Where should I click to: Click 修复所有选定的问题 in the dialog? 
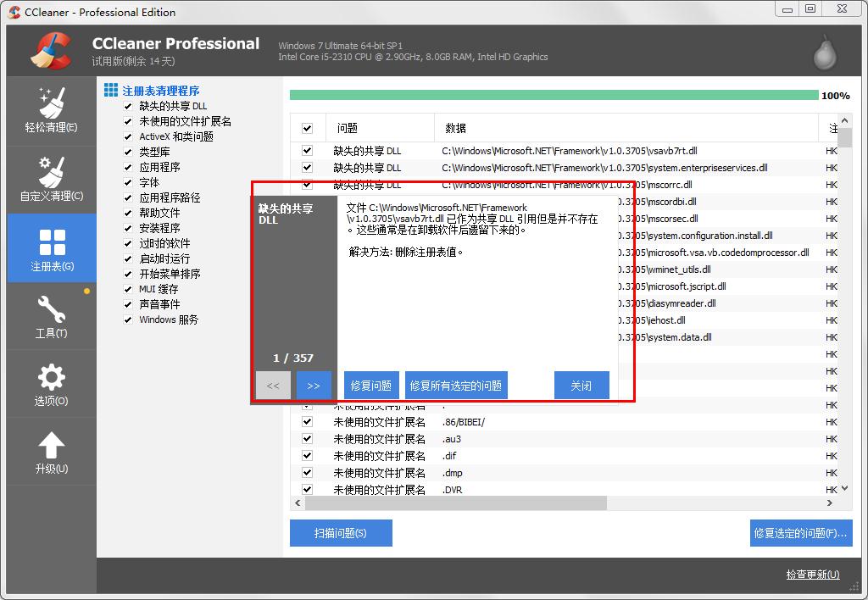(x=456, y=385)
